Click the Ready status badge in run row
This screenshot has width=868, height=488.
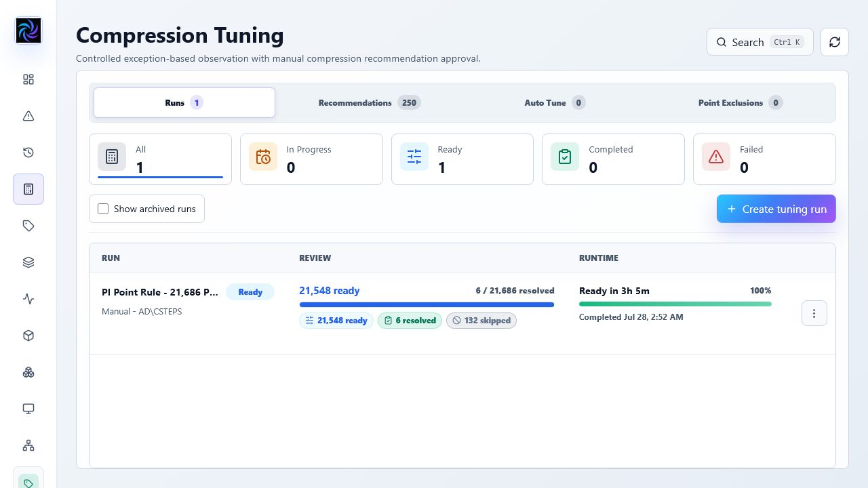250,292
